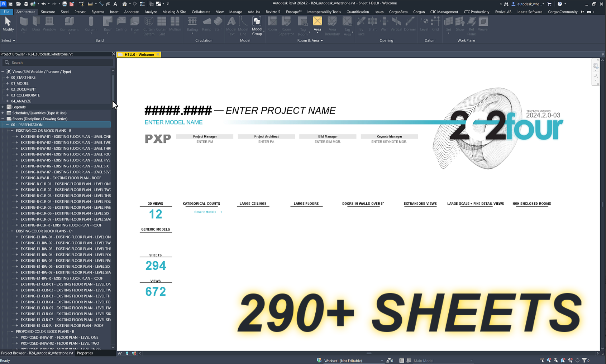The width and height of the screenshot is (606, 364).
Task: Click the Text 'A' tool in quick access toolbar
Action: click(115, 4)
